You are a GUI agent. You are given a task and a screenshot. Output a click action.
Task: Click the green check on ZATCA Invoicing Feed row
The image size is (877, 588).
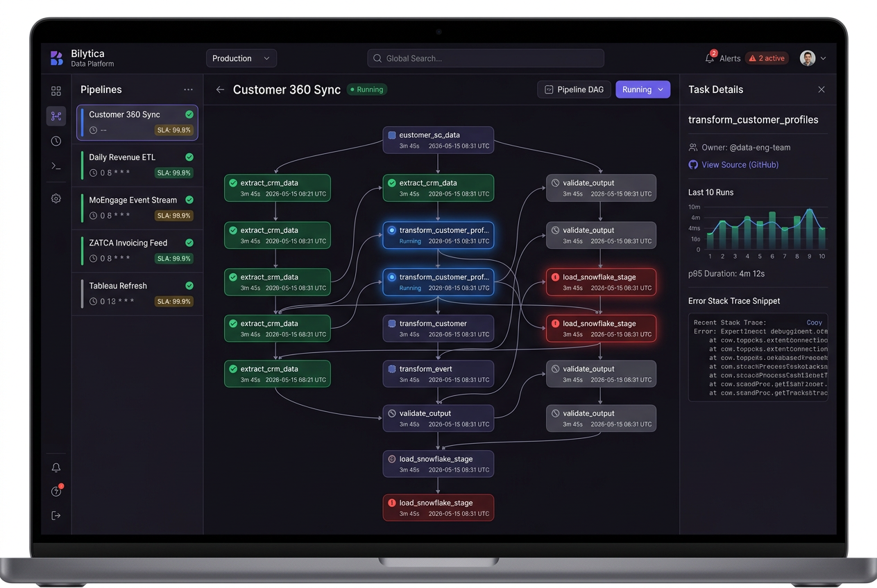pos(189,243)
